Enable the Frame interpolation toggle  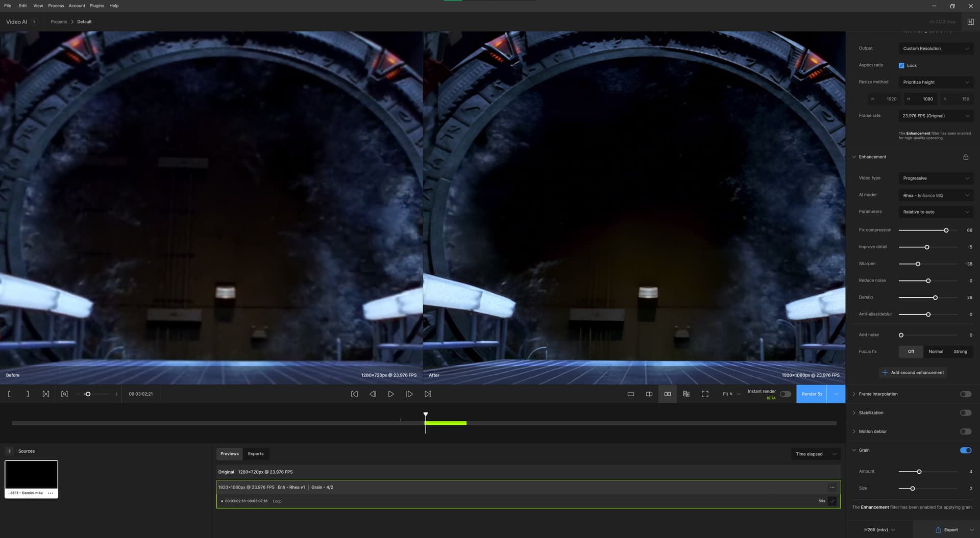(966, 394)
